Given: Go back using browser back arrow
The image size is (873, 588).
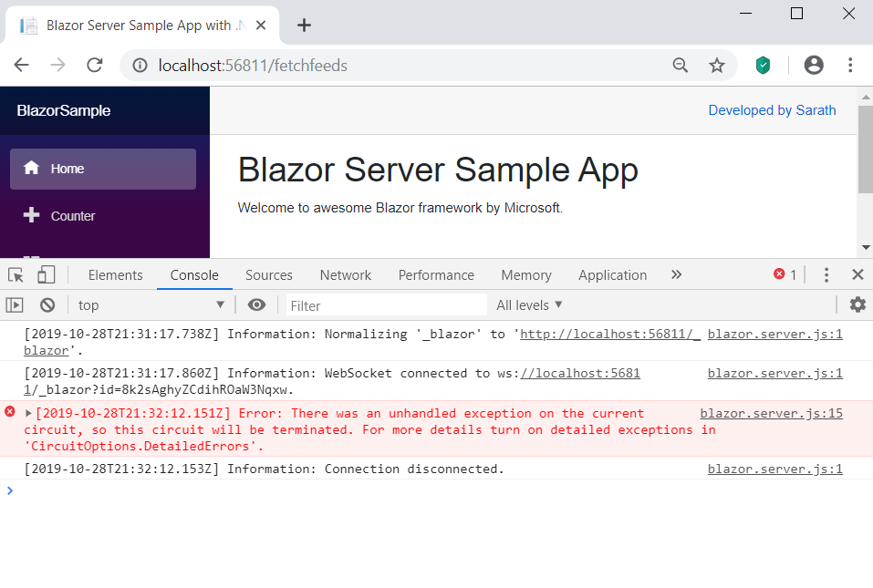Looking at the screenshot, I should coord(21,65).
